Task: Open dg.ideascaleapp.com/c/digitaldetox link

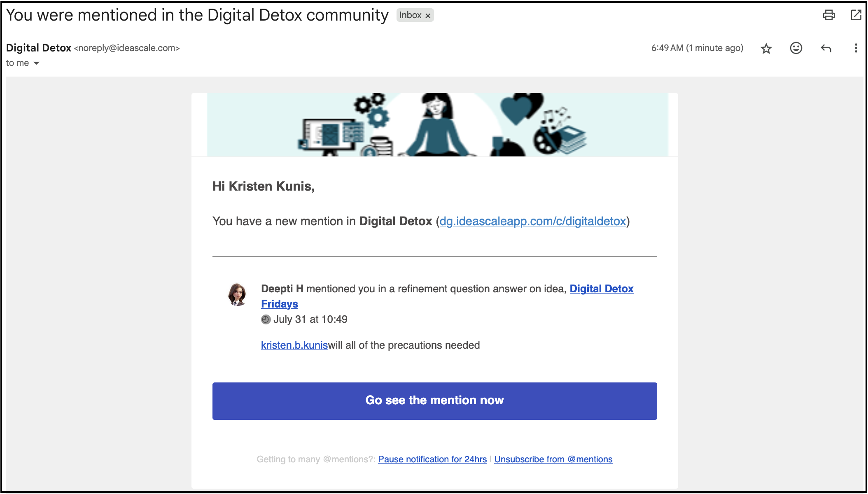Action: pyautogui.click(x=533, y=221)
